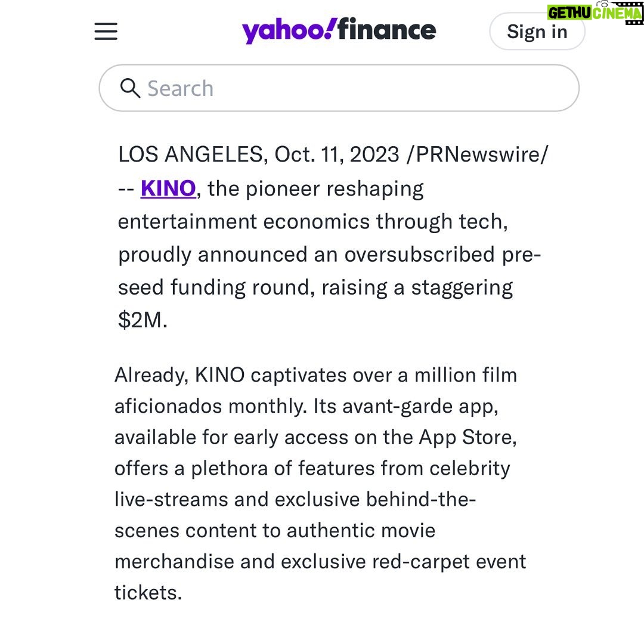This screenshot has width=644, height=644.
Task: Open the hamburger navigation menu
Action: coord(106,31)
